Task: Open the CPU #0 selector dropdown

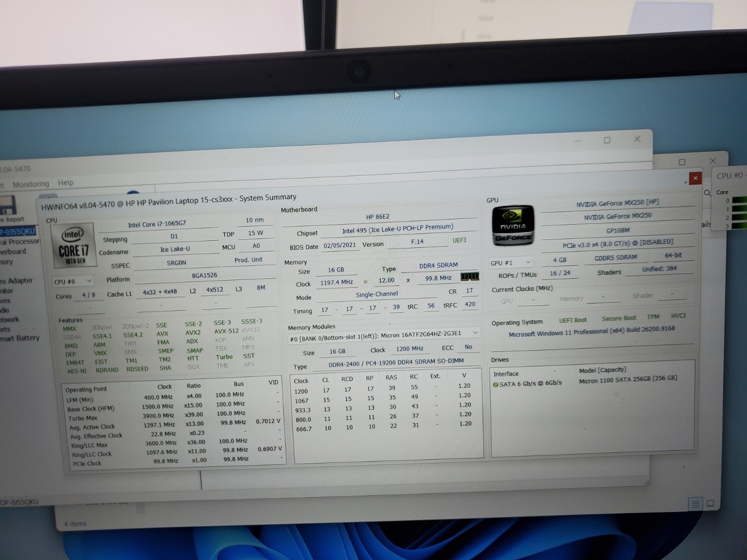Action: [73, 281]
